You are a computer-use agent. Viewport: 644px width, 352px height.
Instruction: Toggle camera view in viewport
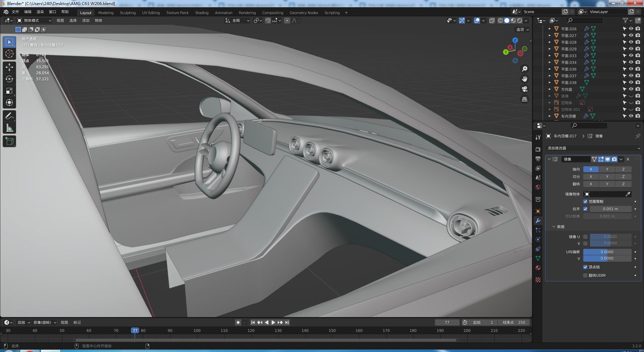click(525, 89)
